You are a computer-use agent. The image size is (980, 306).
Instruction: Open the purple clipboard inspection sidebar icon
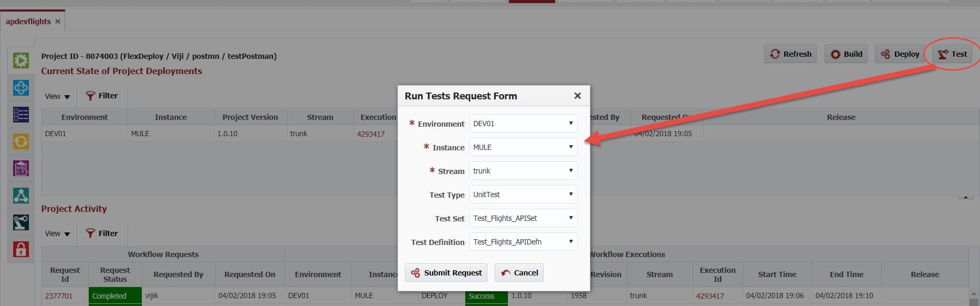coord(21,168)
